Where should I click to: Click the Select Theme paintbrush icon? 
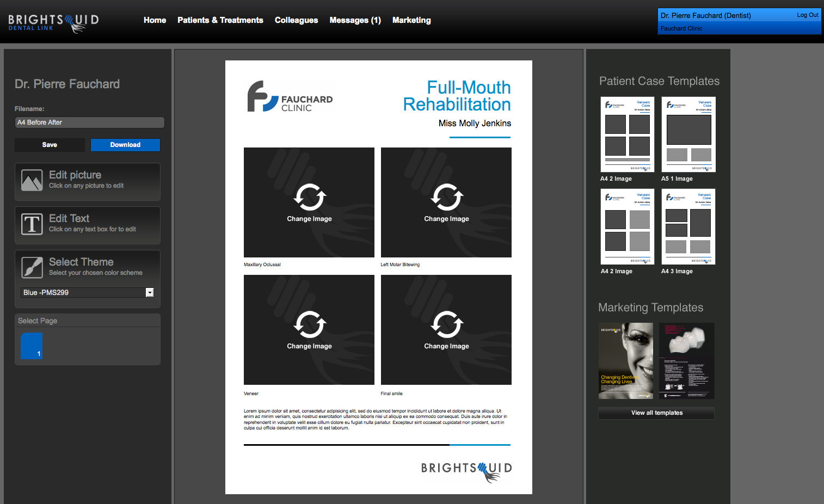coord(32,267)
